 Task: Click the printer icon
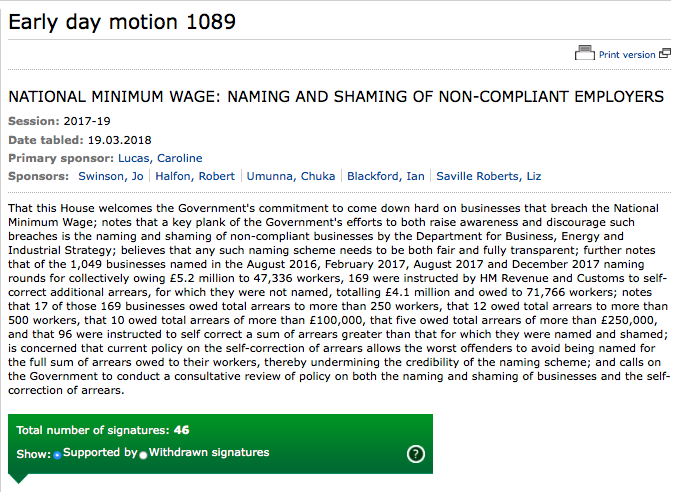click(584, 54)
